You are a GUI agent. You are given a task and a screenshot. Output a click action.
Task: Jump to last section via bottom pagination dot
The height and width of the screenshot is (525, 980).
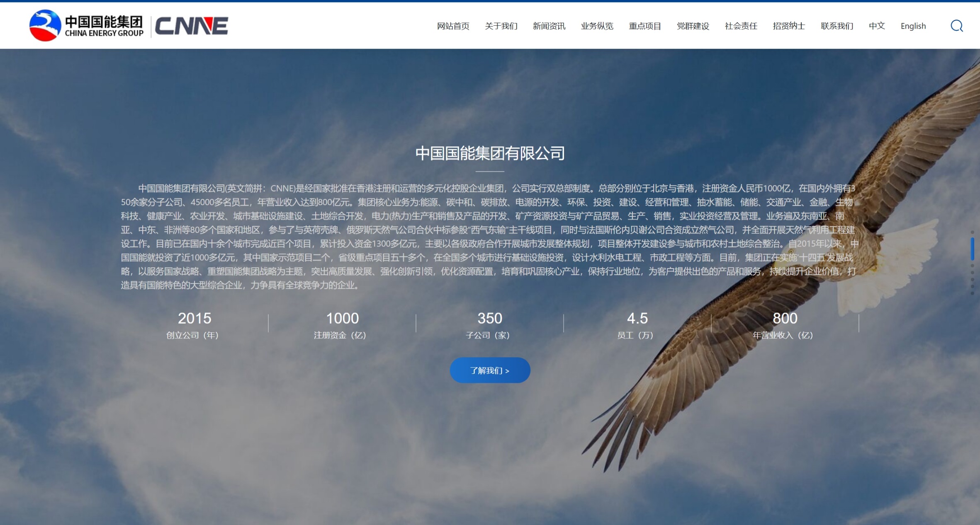[x=972, y=293]
